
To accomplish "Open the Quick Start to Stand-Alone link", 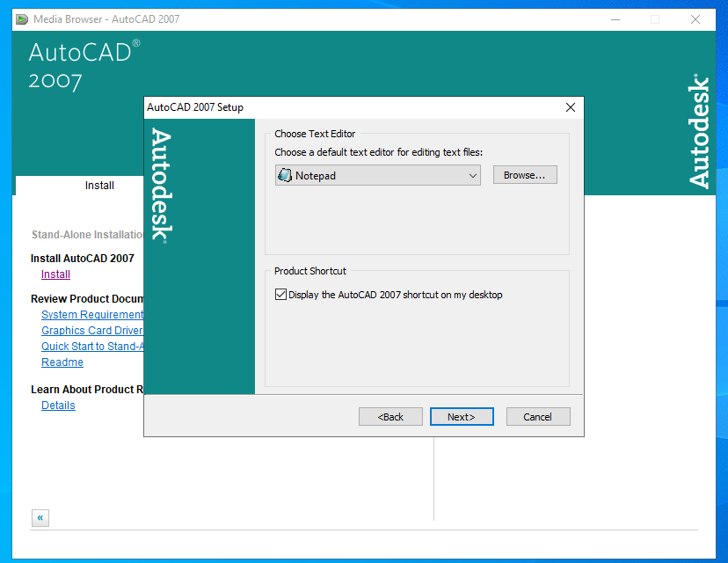I will tap(91, 347).
